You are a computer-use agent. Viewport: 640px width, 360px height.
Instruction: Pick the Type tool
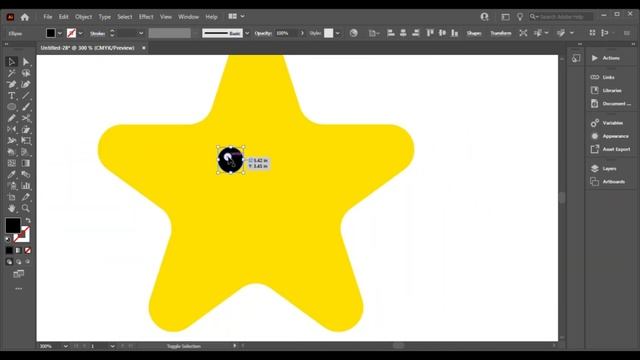pyautogui.click(x=11, y=96)
